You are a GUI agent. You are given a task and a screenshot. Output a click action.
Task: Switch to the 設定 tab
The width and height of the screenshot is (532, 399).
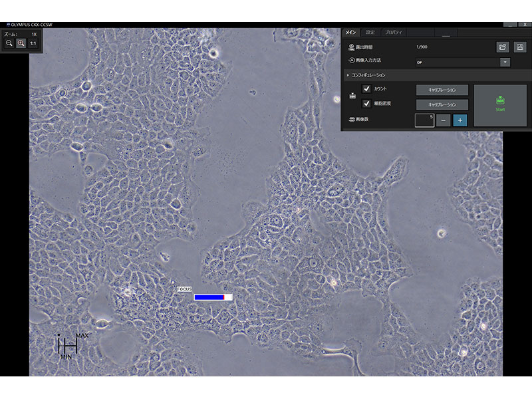[370, 32]
